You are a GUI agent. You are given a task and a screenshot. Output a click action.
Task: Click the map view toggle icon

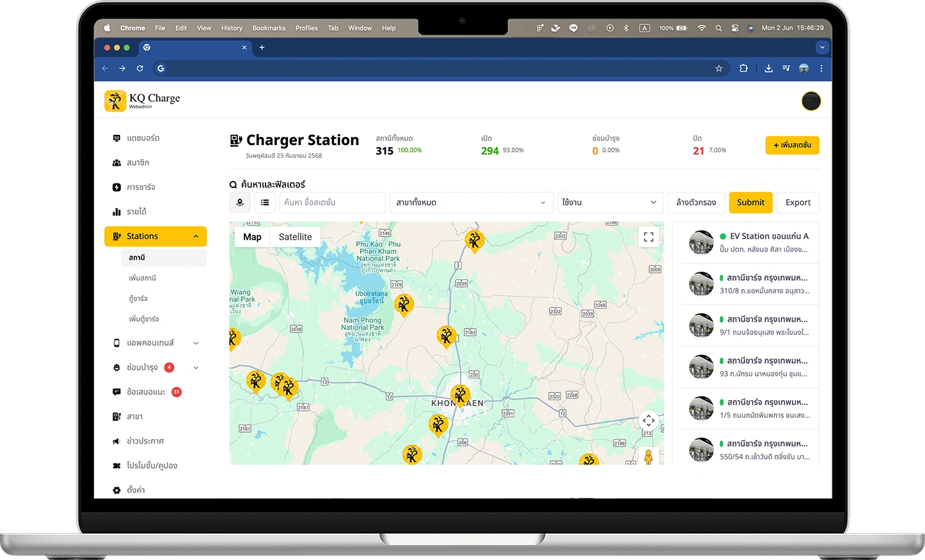tap(240, 203)
